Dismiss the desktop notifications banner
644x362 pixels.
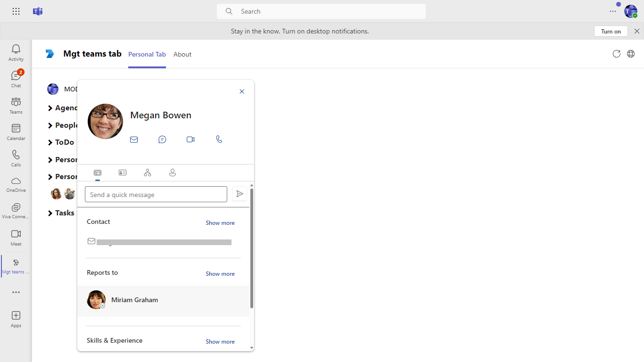637,31
